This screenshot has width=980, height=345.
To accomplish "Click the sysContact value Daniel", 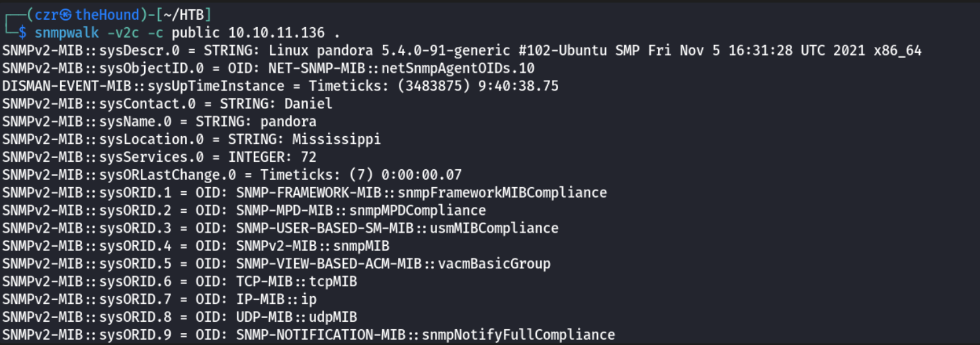I will point(308,104).
